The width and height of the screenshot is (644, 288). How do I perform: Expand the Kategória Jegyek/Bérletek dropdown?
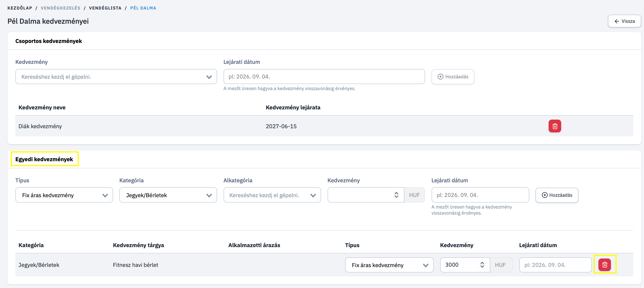click(x=168, y=195)
